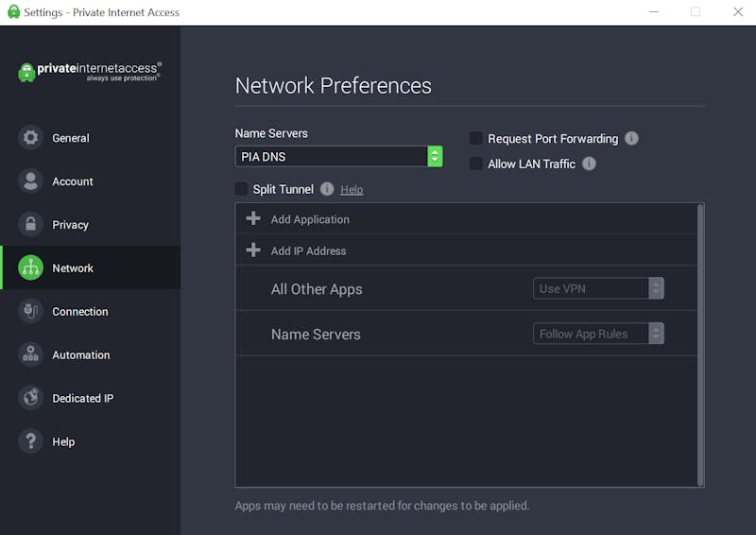Click Add Application in split tunnel list
The image size is (756, 535).
tap(466, 219)
